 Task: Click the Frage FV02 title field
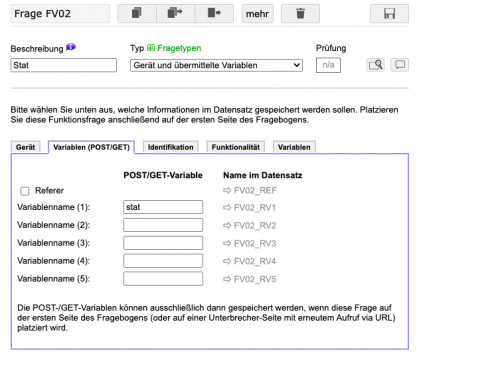click(x=60, y=14)
